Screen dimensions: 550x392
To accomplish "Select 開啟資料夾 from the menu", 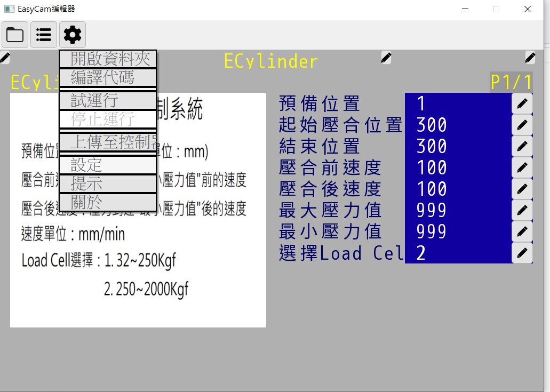I will tap(108, 59).
